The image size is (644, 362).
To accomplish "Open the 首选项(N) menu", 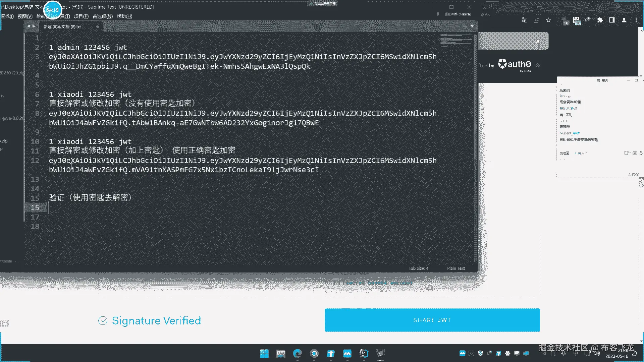I will (103, 16).
